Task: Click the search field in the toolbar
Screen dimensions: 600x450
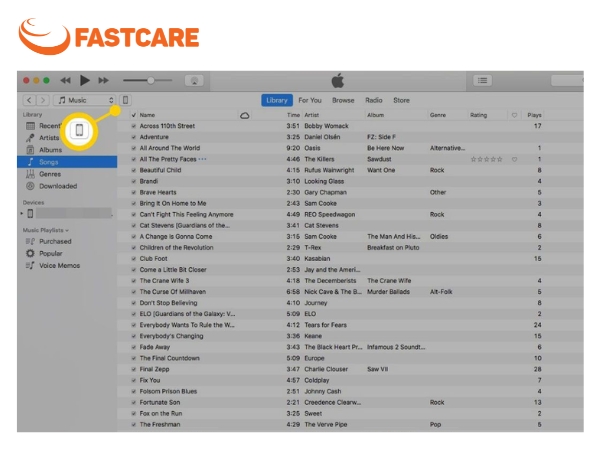Action: tap(567, 80)
